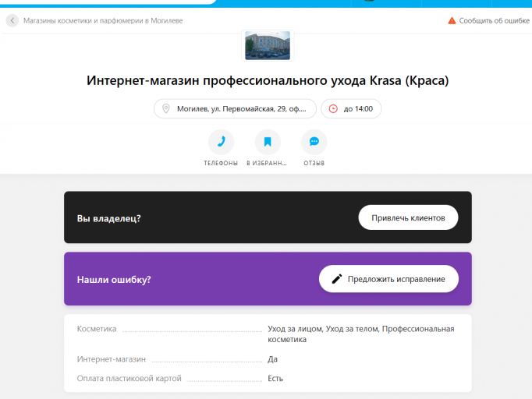
Task: Open the breadcrumb 'Магазины косметики и парфюмерии в Могилеве'
Action: [x=103, y=21]
